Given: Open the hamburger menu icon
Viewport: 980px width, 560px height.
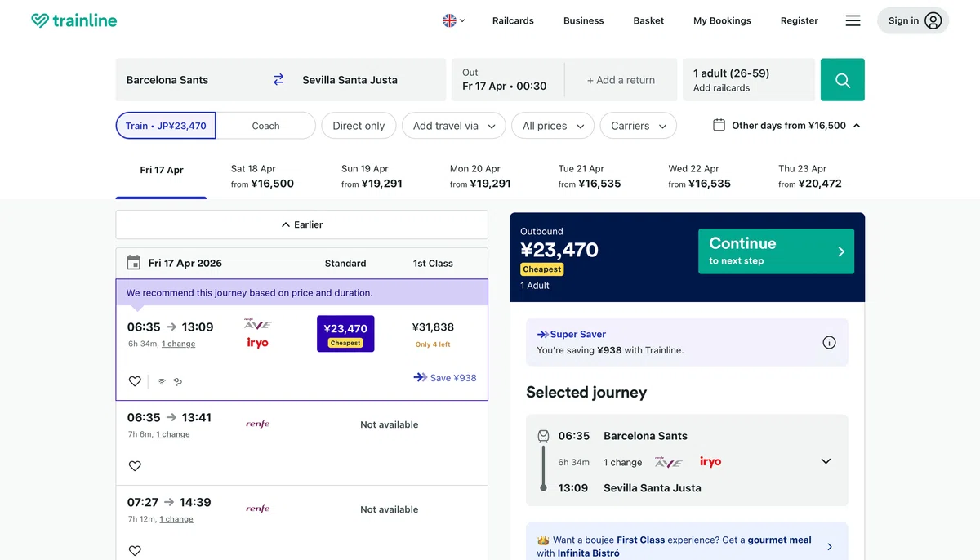Looking at the screenshot, I should pos(853,20).
